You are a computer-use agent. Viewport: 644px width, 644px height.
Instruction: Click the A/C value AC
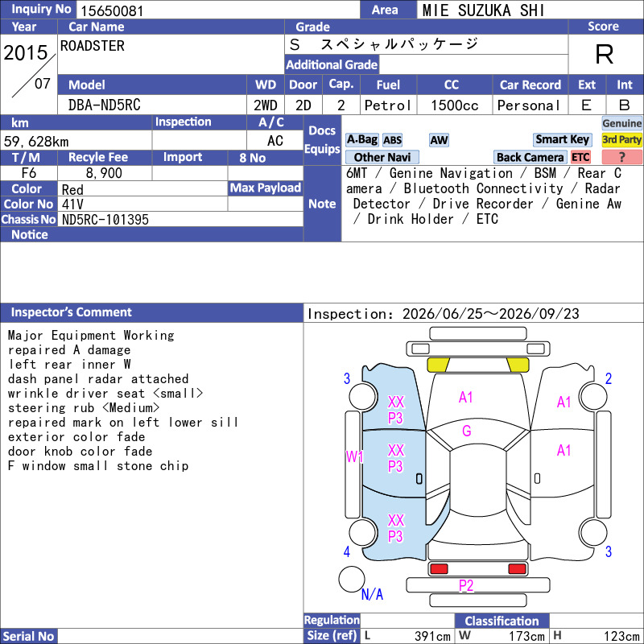tap(275, 141)
